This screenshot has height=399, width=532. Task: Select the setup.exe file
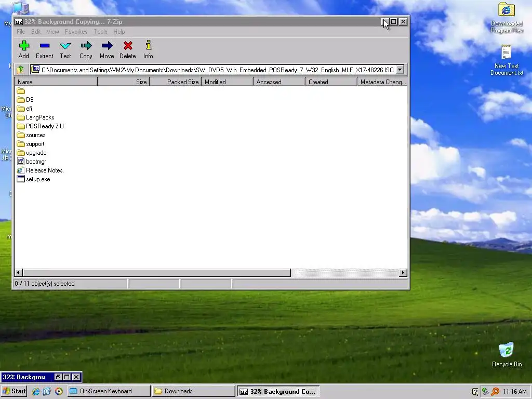(34, 179)
